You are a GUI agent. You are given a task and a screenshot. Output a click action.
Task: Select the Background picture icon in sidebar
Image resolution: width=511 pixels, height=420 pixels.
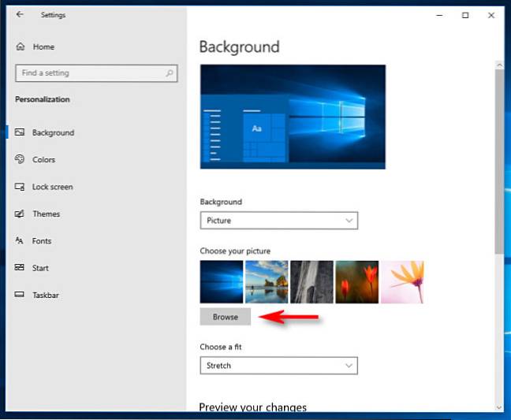click(x=20, y=132)
